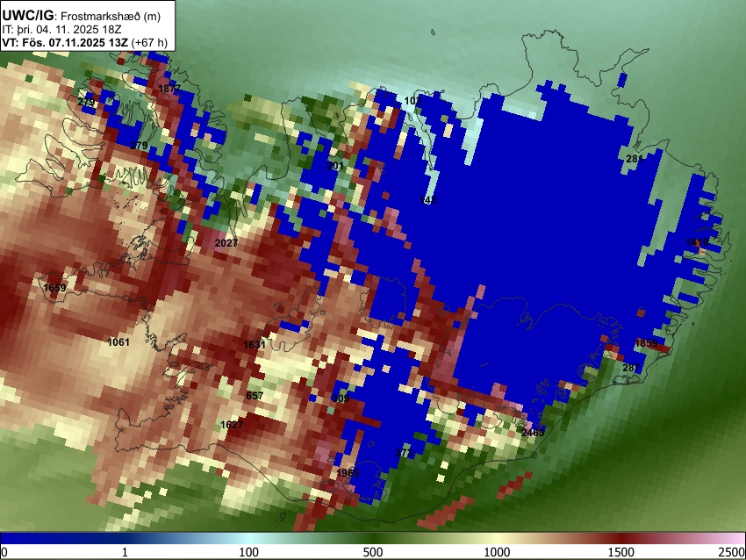Click the 'IT: þri. 04. 11. 2025 18Z' line
This screenshot has height=560, width=746.
click(x=61, y=30)
